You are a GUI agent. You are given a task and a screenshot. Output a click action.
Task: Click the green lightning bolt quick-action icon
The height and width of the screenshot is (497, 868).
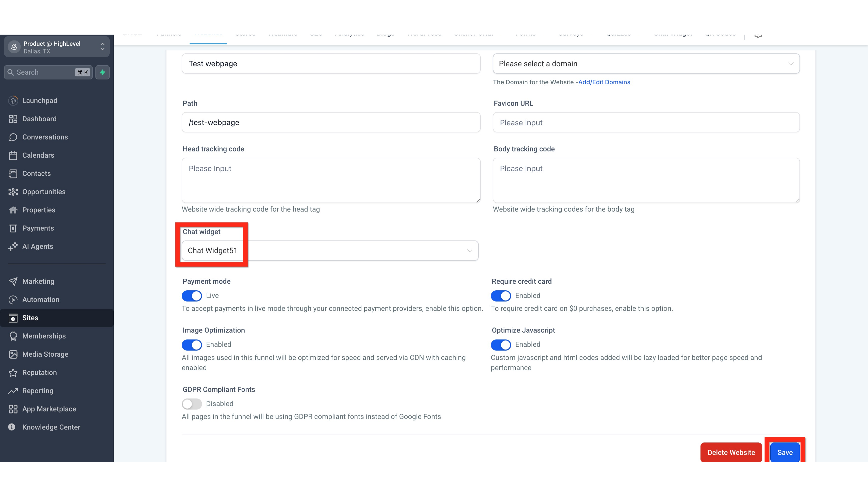point(102,72)
